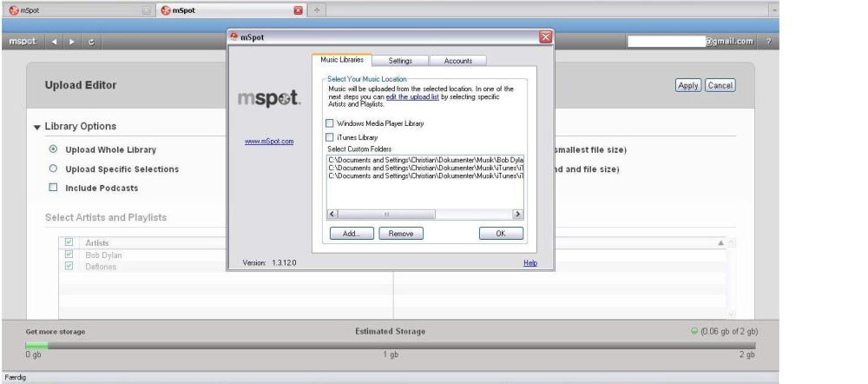The width and height of the screenshot is (868, 384).
Task: Click the Estimated Storage progress bar
Action: pyautogui.click(x=391, y=345)
